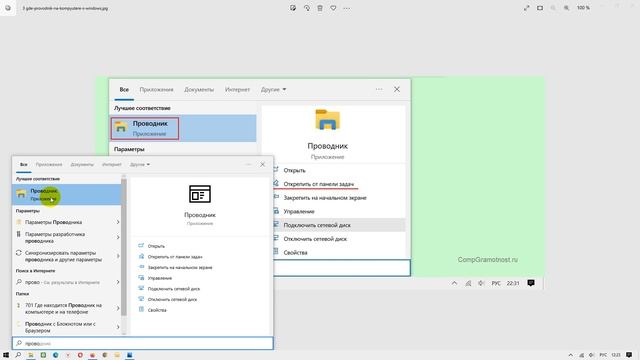The image size is (640, 360).
Task: Open Параметры разработчика проводника result
Action: click(x=55, y=238)
